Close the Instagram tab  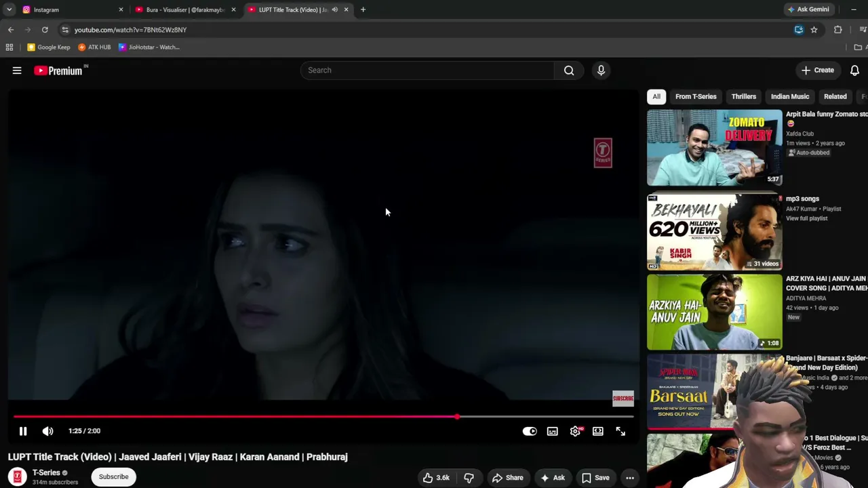(x=121, y=9)
